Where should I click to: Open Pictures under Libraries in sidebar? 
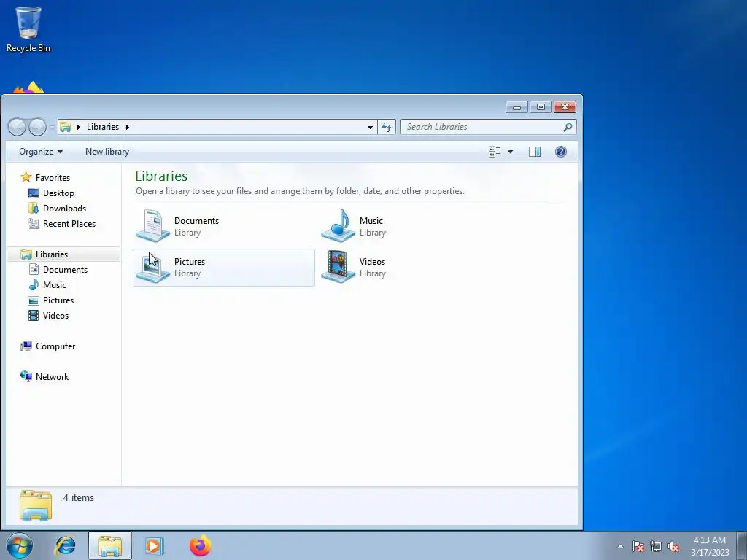click(58, 300)
